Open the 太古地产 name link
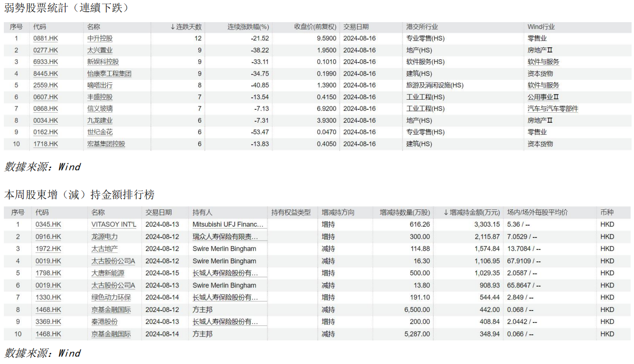 click(x=104, y=249)
